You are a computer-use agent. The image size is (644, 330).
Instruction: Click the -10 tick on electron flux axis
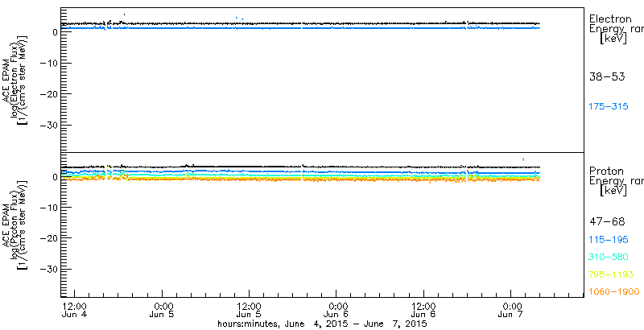(48, 63)
